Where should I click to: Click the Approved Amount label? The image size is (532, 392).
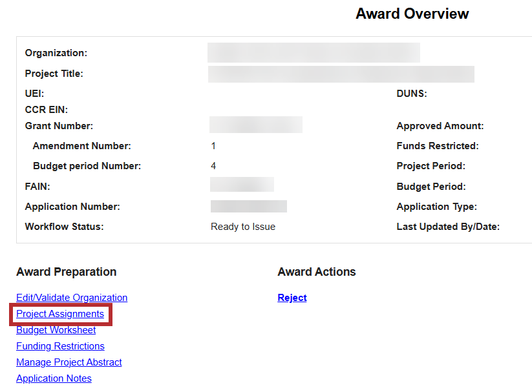[x=440, y=126]
